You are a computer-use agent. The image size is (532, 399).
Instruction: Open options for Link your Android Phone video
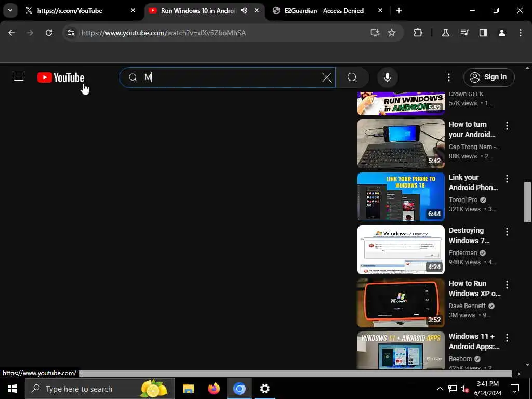click(x=507, y=179)
